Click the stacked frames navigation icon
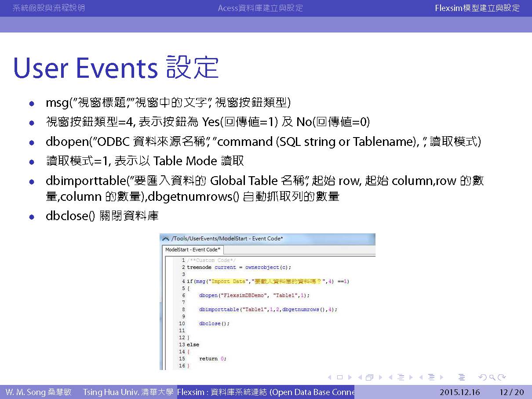Screen dimensions: 532x399 (369, 377)
